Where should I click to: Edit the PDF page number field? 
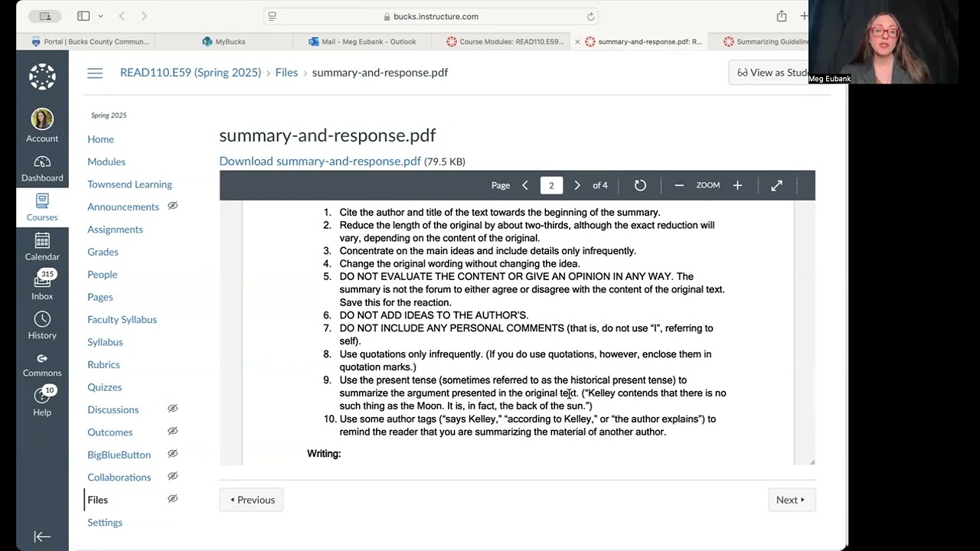[x=551, y=185]
